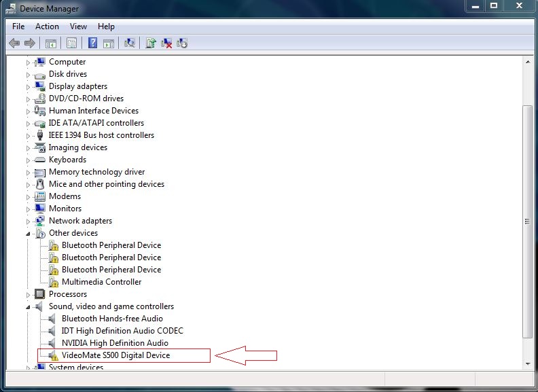Click VideoMate S500 warning speaker icon

click(x=53, y=355)
